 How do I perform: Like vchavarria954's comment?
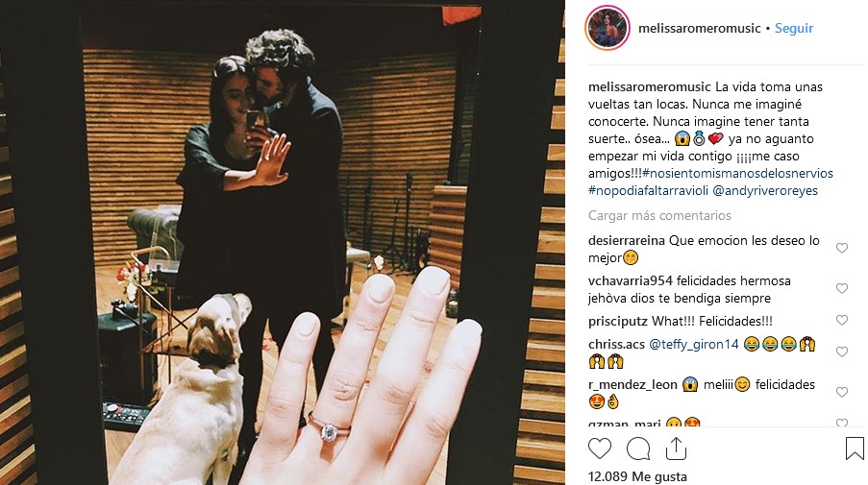(841, 289)
